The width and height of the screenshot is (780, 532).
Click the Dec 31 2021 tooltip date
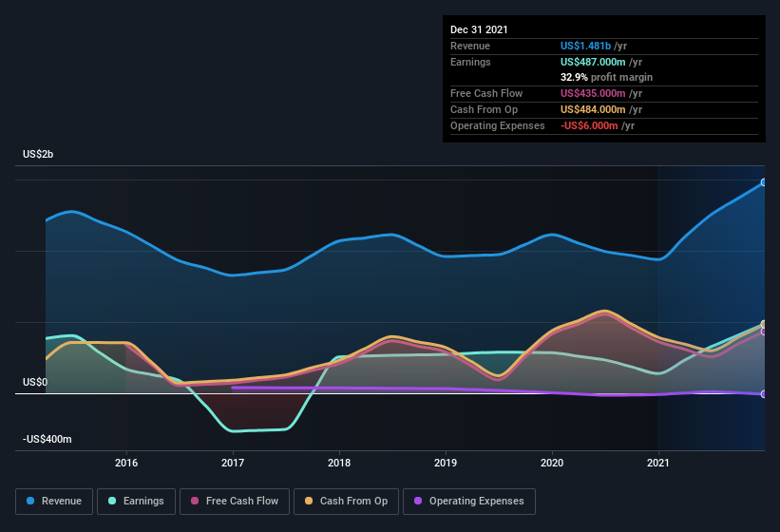[479, 29]
